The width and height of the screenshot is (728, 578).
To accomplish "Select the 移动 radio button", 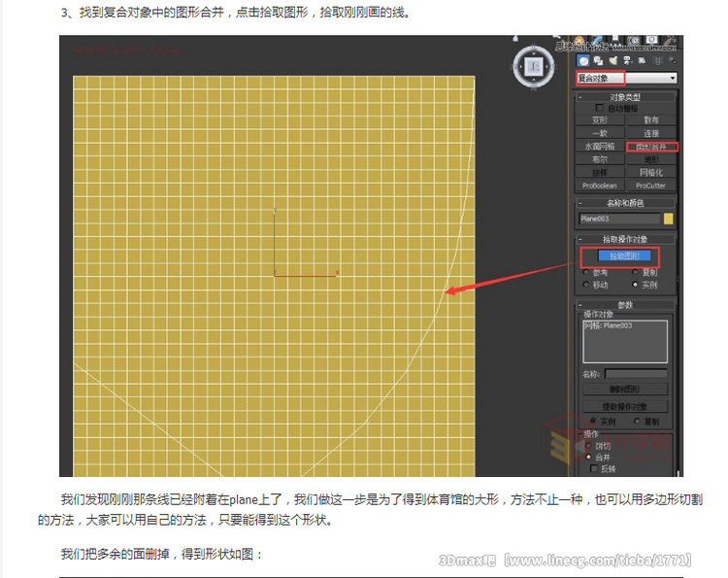I will [586, 285].
